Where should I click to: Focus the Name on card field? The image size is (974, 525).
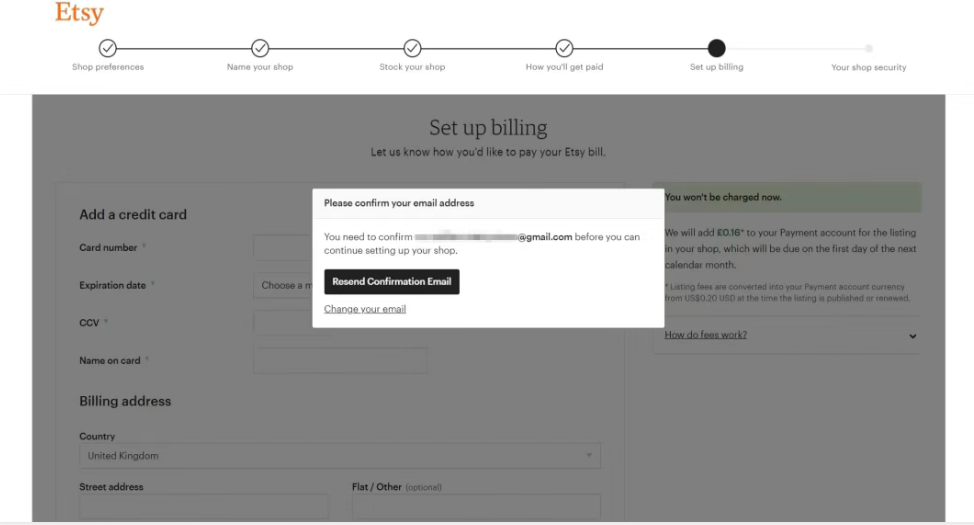[340, 360]
